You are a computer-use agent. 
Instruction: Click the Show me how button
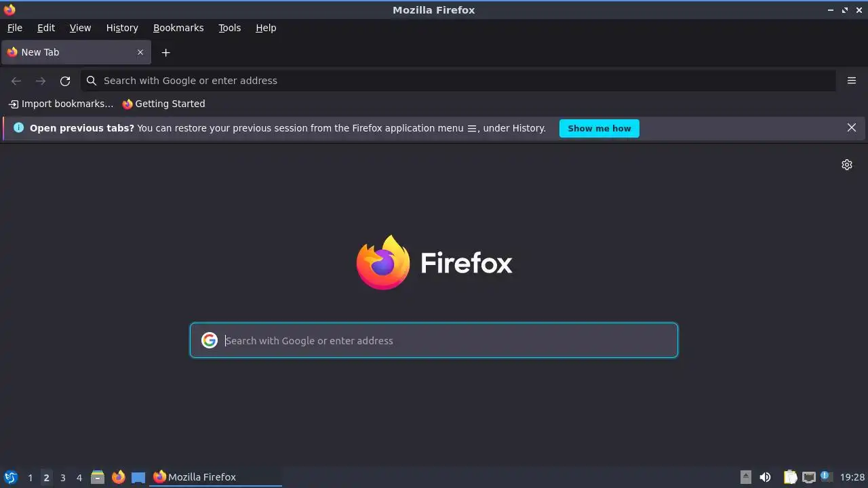599,128
